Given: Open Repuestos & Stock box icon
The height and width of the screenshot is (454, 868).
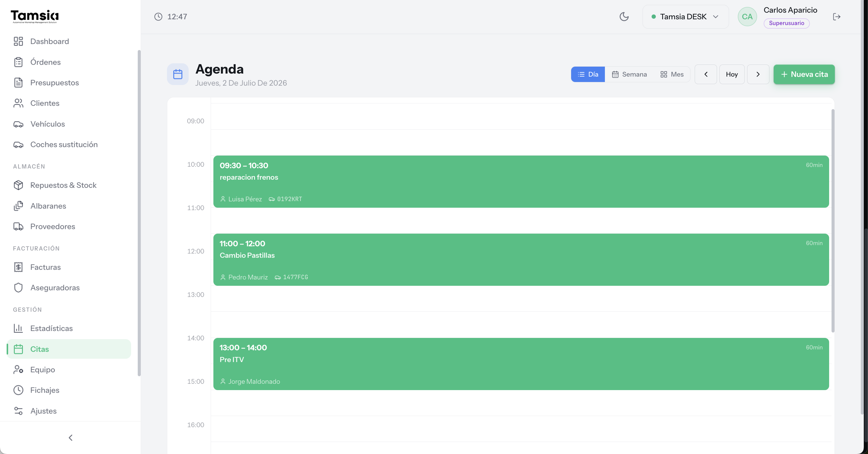Looking at the screenshot, I should (x=18, y=185).
